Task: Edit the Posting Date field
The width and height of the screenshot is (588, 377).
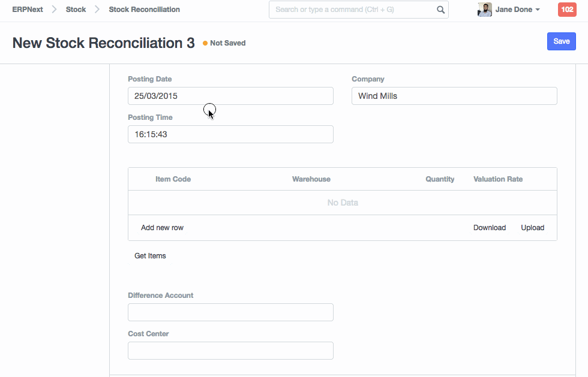Action: (x=230, y=96)
